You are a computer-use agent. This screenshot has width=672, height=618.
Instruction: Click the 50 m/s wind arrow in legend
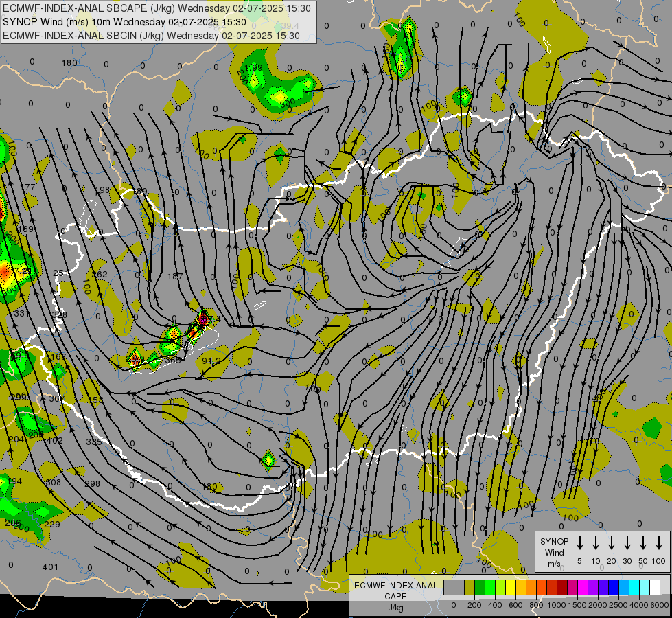click(643, 543)
